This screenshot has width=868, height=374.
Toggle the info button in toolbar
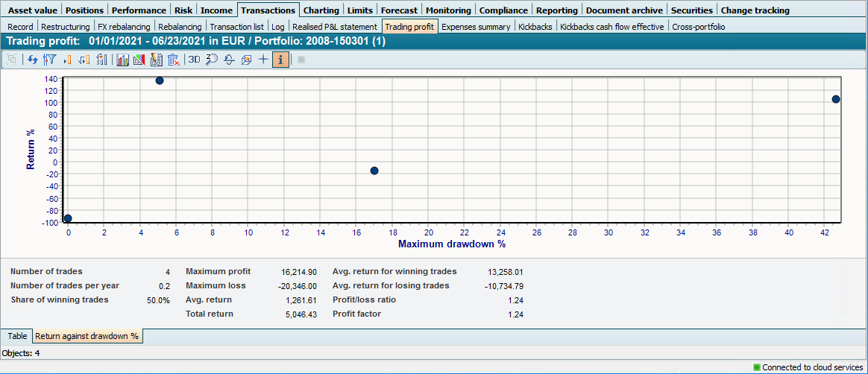[x=280, y=60]
